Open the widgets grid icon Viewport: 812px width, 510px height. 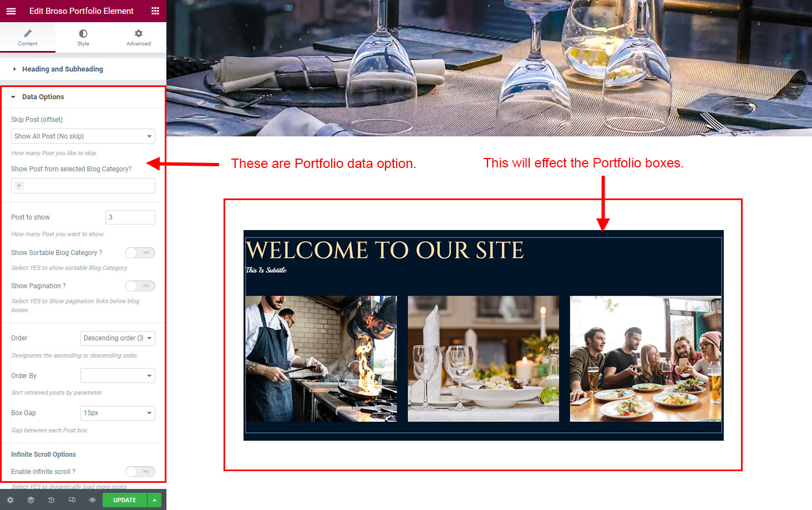click(x=155, y=11)
